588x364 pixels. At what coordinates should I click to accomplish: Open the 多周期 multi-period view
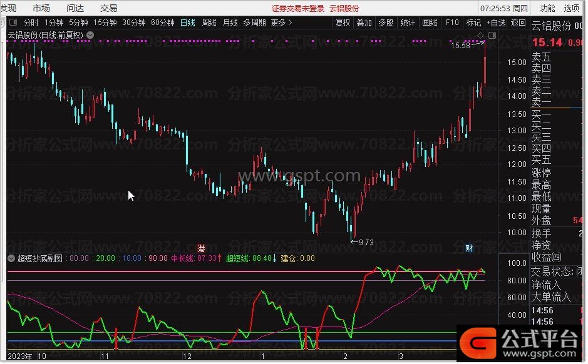(254, 23)
